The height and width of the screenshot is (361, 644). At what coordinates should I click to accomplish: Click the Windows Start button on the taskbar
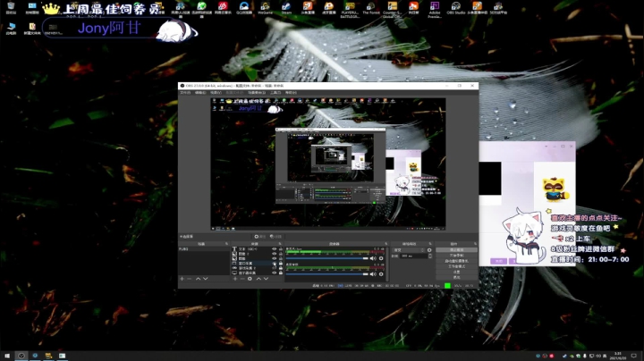point(6,356)
